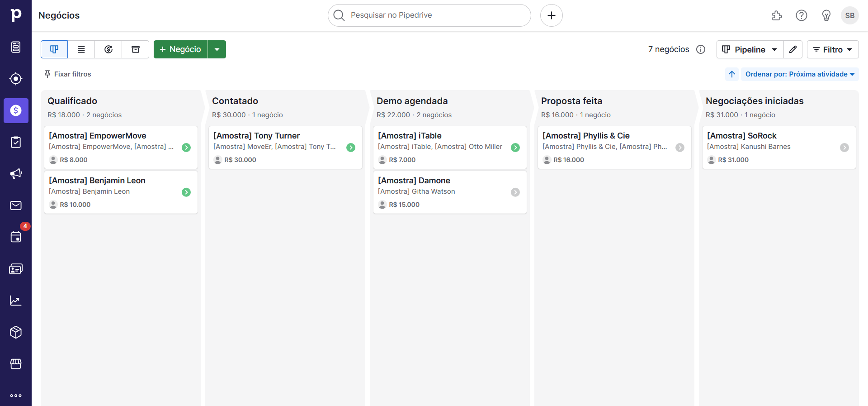The width and height of the screenshot is (868, 406).
Task: Open the Pipeline selector dropdown
Action: [x=750, y=49]
